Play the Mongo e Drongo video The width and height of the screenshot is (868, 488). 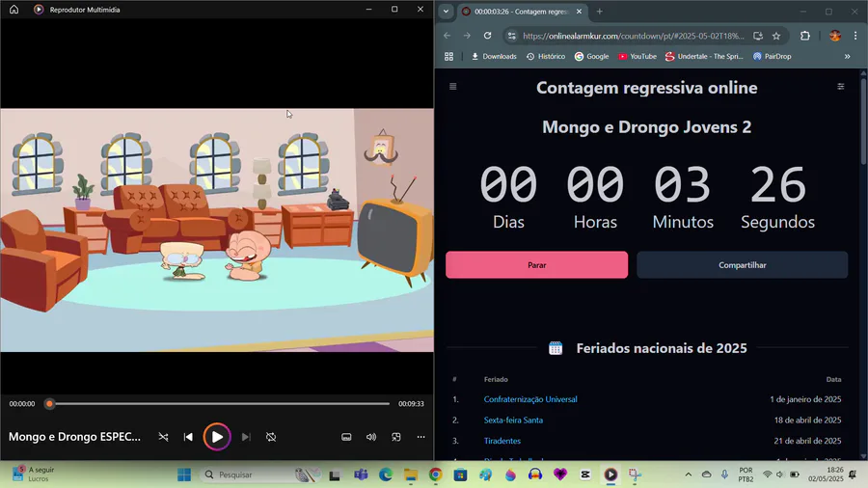[x=217, y=437]
